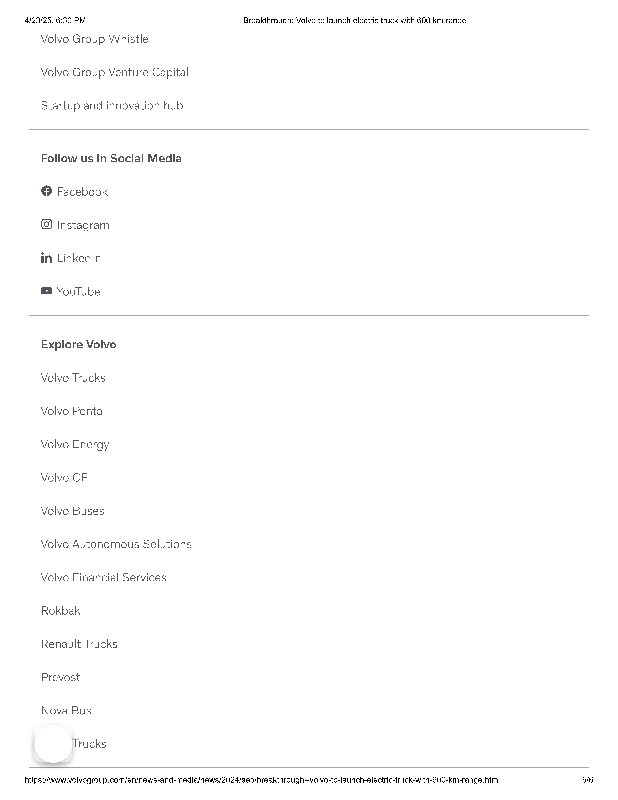This screenshot has width=618, height=800.
Task: Open the Volvo Group Whistle link
Action: tap(94, 39)
